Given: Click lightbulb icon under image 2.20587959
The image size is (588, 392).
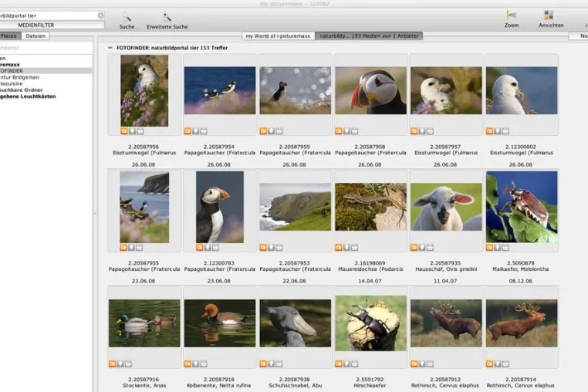Looking at the screenshot, I should pos(271,131).
